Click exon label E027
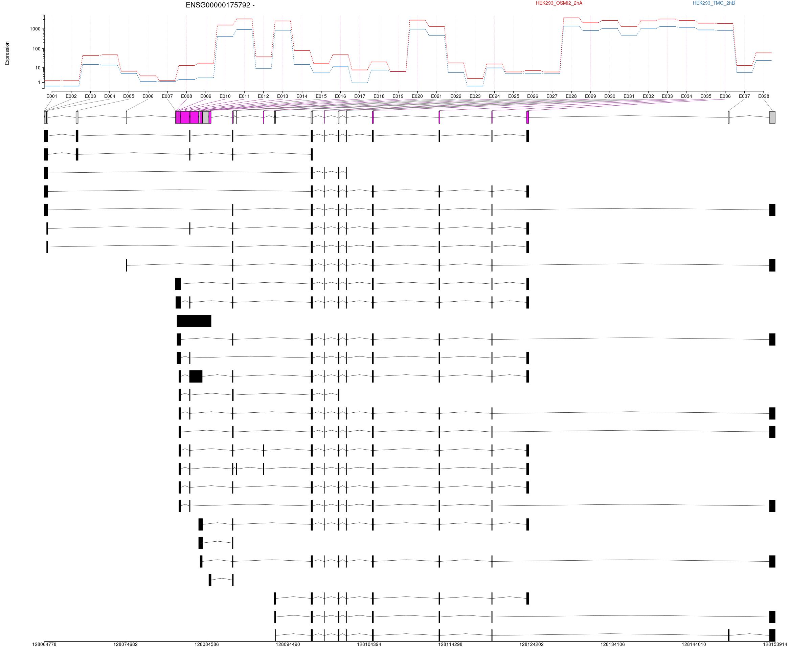 [x=552, y=96]
